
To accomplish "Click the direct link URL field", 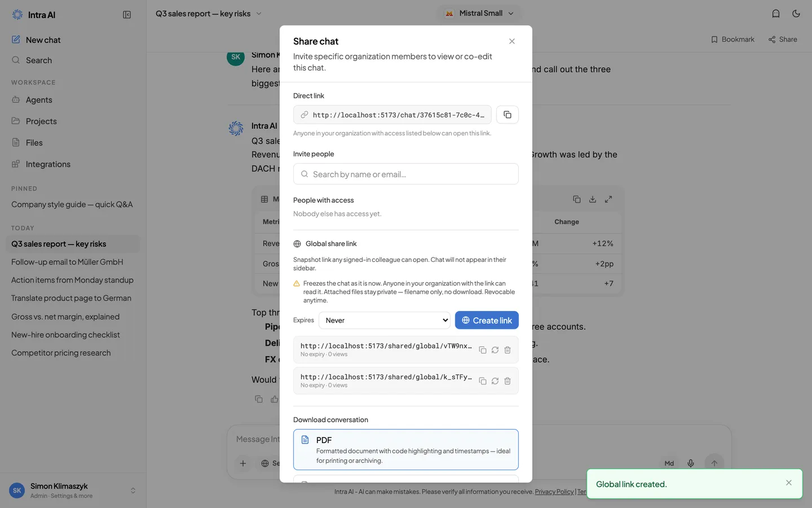I will tap(392, 115).
